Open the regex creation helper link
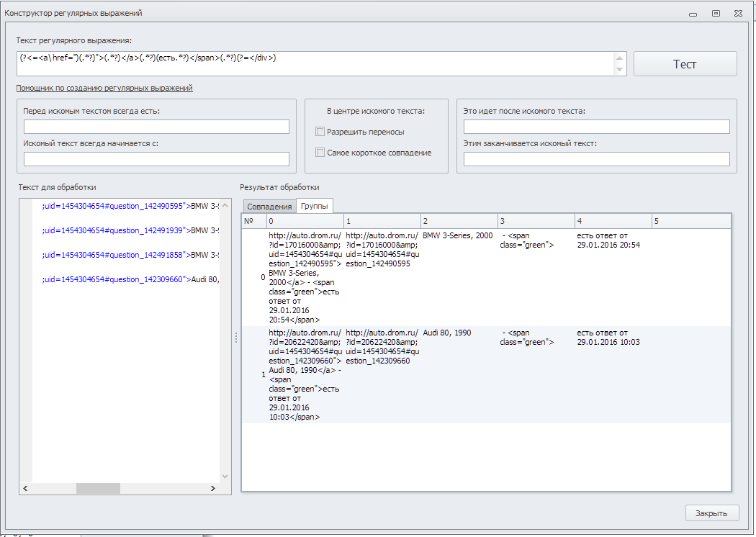The width and height of the screenshot is (756, 537). [104, 88]
